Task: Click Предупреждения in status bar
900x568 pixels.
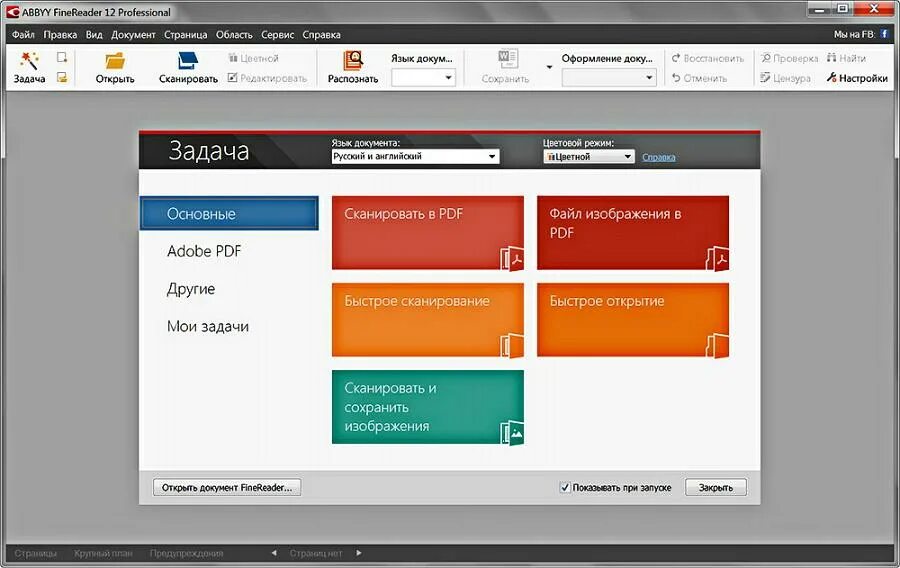Action: [186, 553]
